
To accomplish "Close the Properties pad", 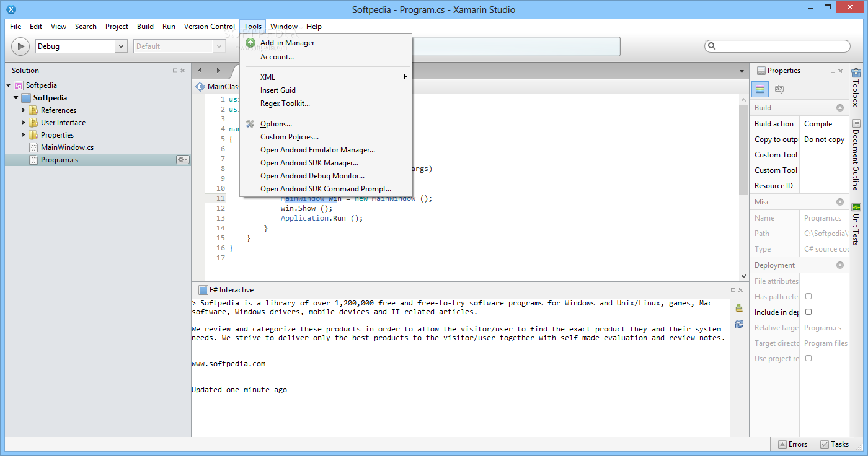I will [x=841, y=71].
